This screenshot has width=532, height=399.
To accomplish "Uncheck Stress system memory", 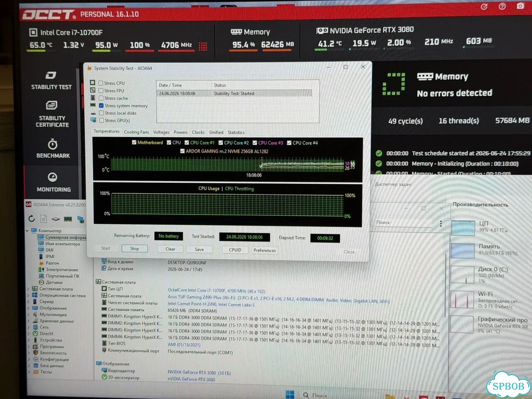I will tap(101, 106).
